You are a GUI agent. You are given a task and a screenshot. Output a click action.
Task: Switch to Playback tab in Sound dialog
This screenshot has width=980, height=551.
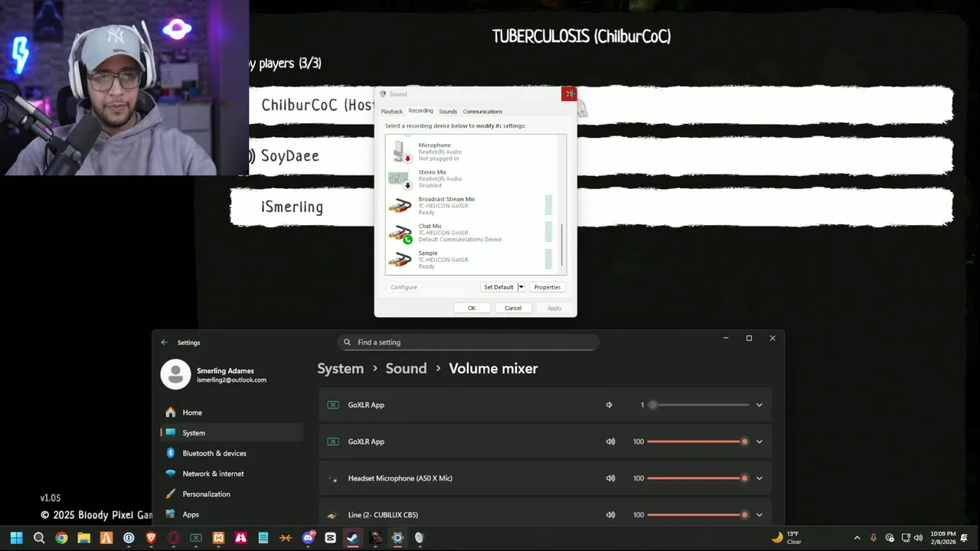coord(392,112)
